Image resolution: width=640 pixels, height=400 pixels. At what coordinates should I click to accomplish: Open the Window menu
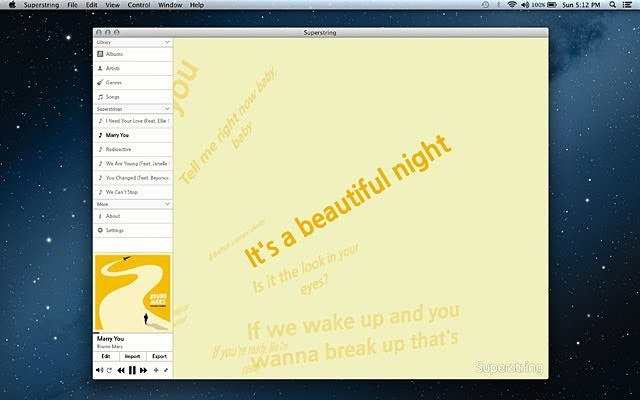(x=170, y=5)
